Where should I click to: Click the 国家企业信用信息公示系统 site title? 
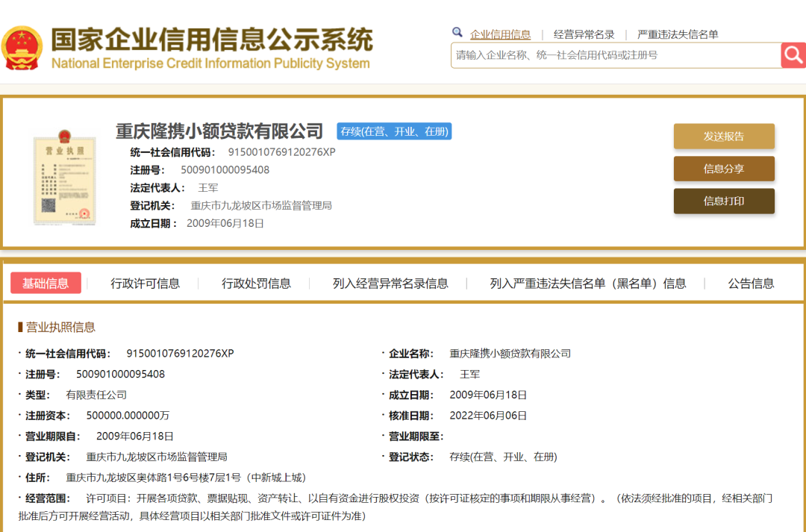(211, 40)
